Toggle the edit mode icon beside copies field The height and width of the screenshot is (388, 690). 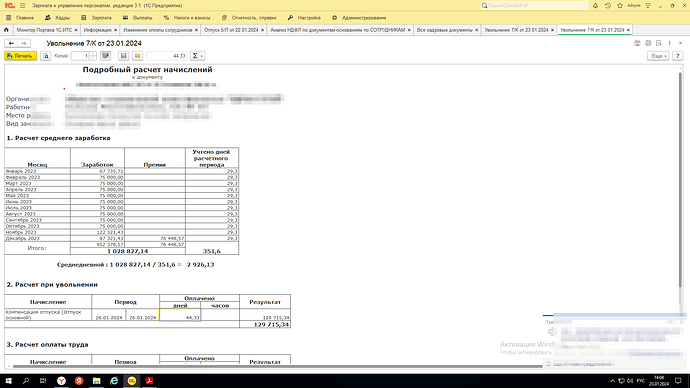(105, 56)
